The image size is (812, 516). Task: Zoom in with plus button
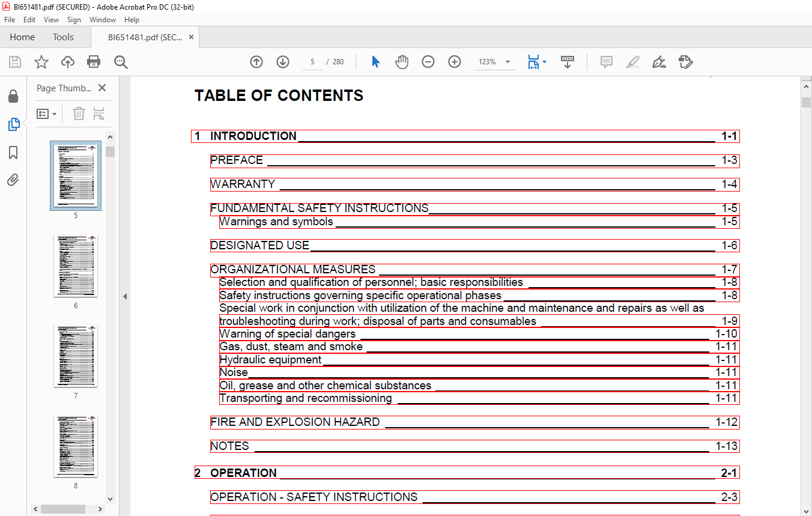click(x=455, y=62)
